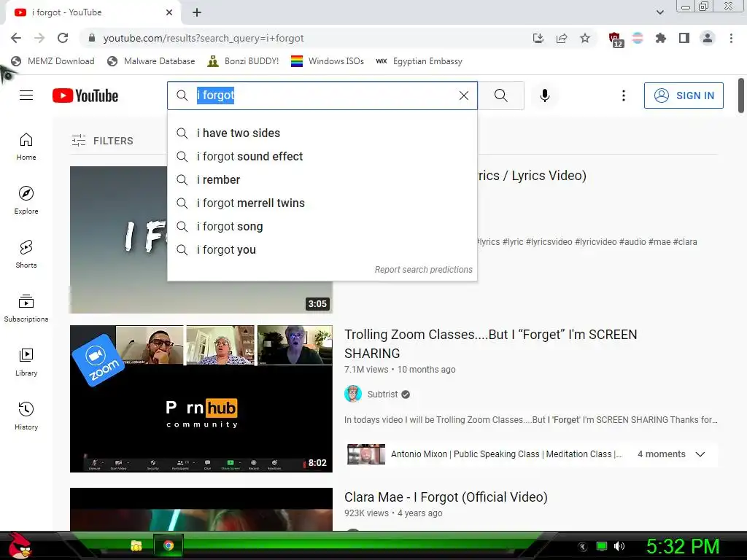
Task: Reload the page
Action: (63, 38)
